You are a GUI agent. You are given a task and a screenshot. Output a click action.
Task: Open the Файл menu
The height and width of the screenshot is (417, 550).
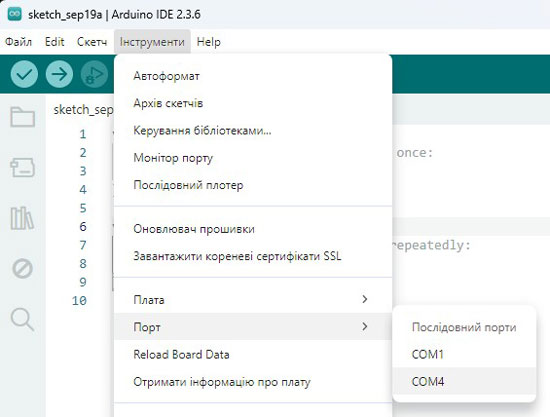point(18,42)
